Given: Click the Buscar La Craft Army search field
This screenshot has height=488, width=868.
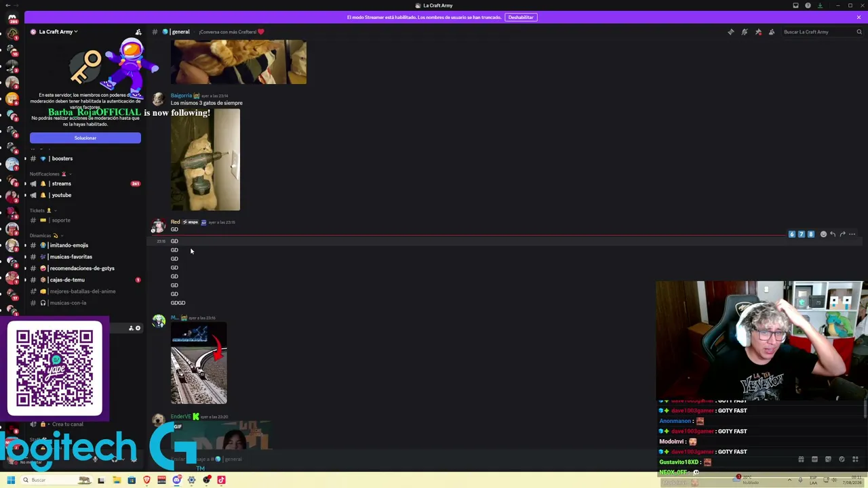Looking at the screenshot, I should [823, 32].
